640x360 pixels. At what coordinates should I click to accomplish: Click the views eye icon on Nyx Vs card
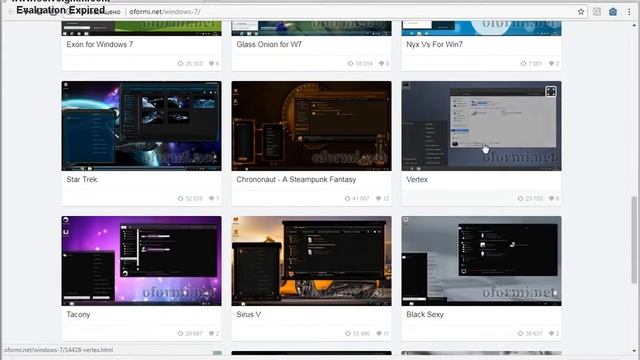[523, 63]
